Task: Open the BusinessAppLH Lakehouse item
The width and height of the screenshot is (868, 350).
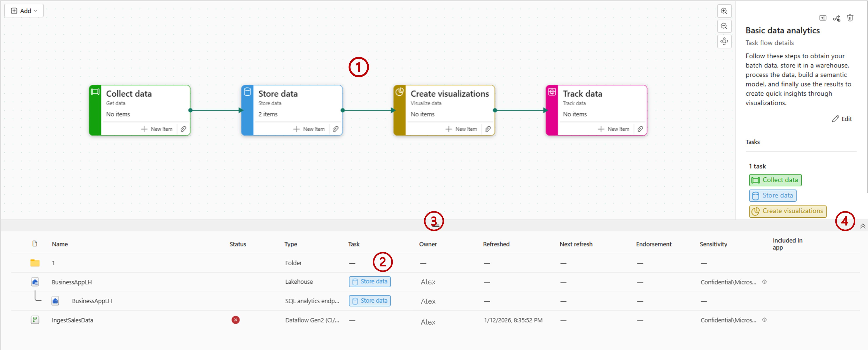Action: 71,282
